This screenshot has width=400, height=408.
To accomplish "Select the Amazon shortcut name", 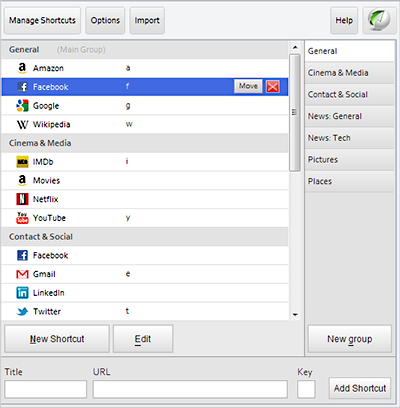I will [x=48, y=68].
